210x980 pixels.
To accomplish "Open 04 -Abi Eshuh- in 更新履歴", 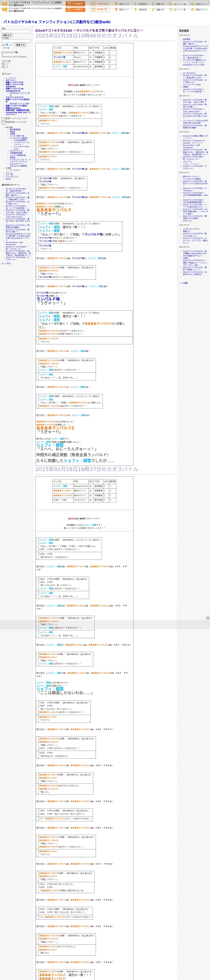I will pyautogui.click(x=189, y=73).
